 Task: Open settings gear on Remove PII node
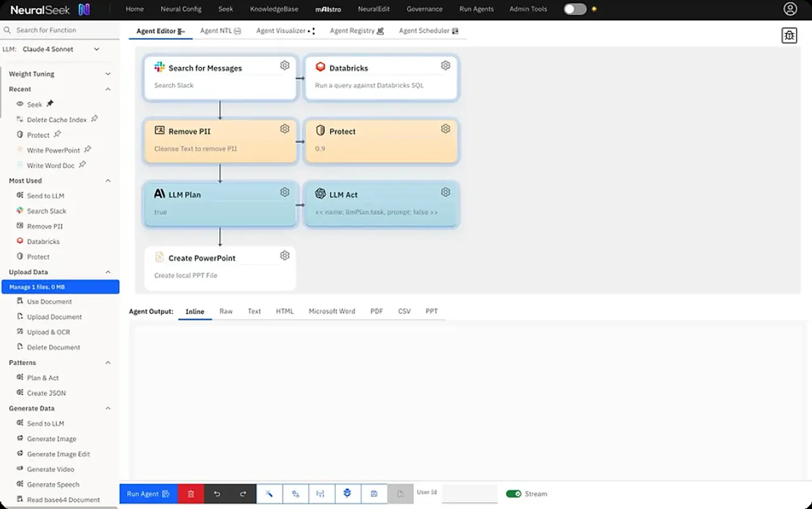click(x=285, y=129)
